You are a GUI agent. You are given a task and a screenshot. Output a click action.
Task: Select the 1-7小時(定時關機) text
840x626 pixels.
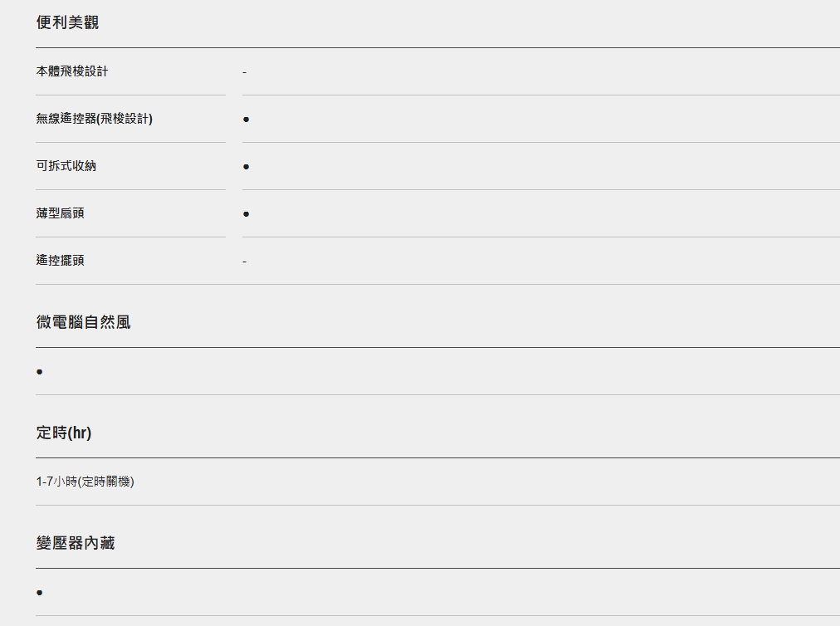[85, 482]
